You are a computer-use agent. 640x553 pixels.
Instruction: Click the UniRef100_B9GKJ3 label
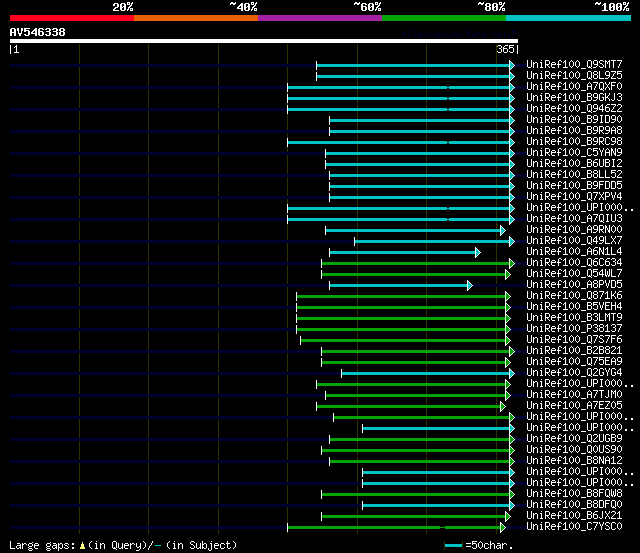pyautogui.click(x=574, y=98)
